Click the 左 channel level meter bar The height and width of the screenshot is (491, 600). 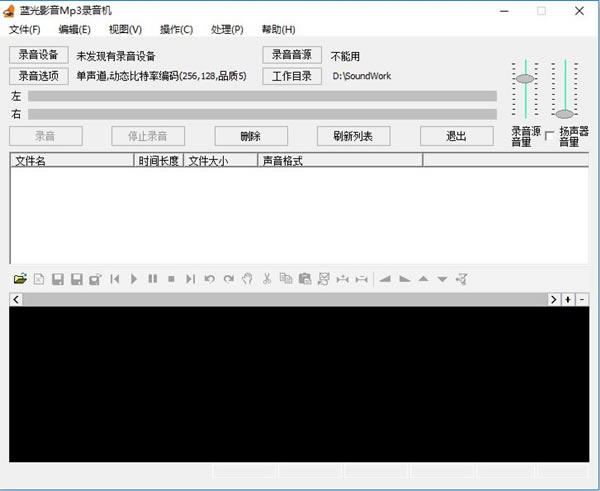[x=262, y=96]
